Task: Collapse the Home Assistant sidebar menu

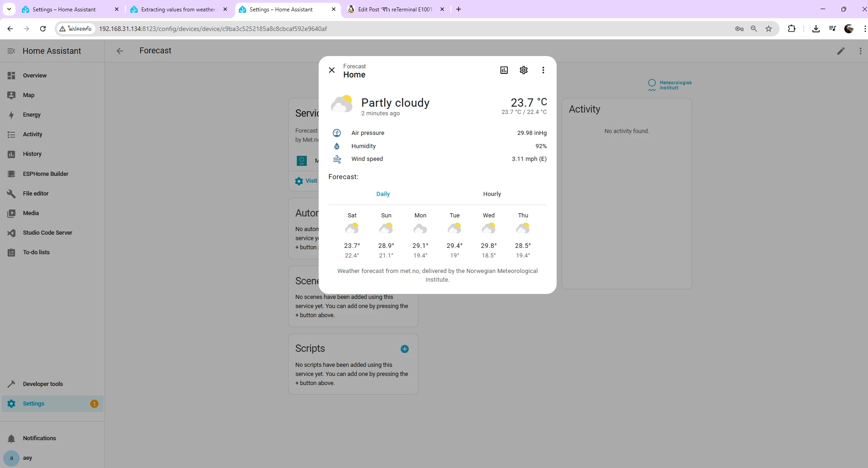Action: [11, 51]
